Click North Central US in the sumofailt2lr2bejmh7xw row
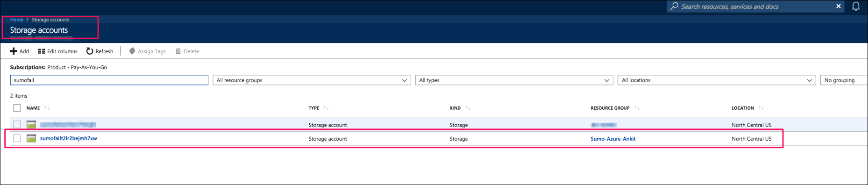 click(751, 139)
